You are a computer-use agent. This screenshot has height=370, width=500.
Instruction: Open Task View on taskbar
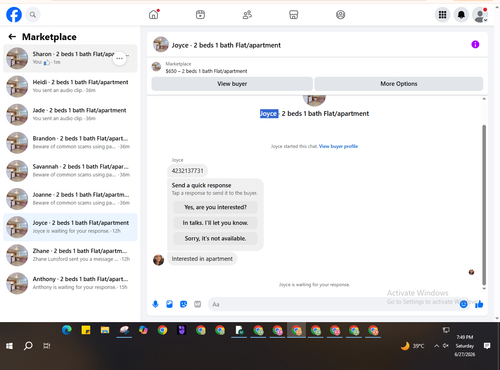[47, 346]
